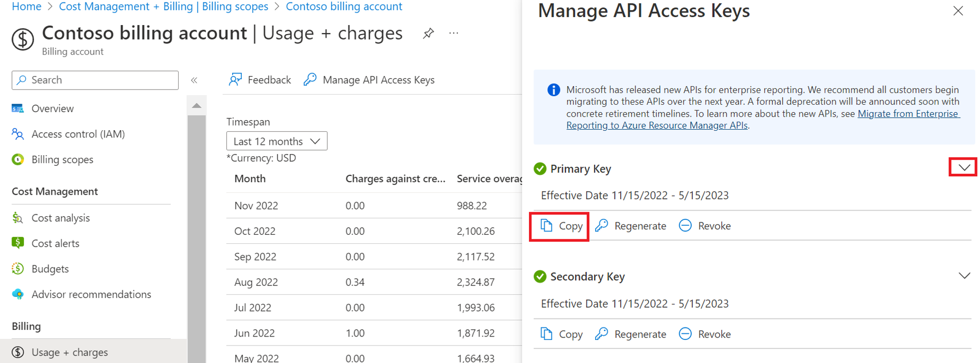The width and height of the screenshot is (980, 363).
Task: Collapse the left navigation sidebar
Action: (194, 80)
